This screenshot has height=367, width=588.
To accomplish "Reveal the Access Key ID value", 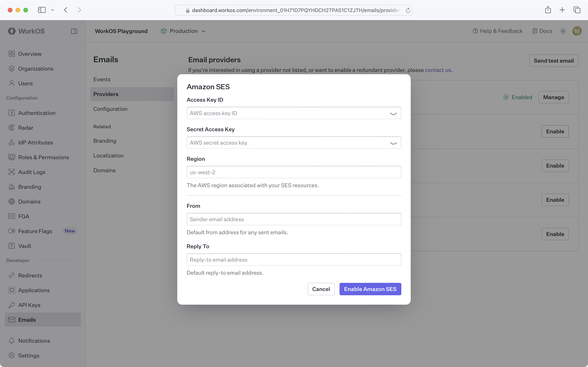I will [393, 114].
